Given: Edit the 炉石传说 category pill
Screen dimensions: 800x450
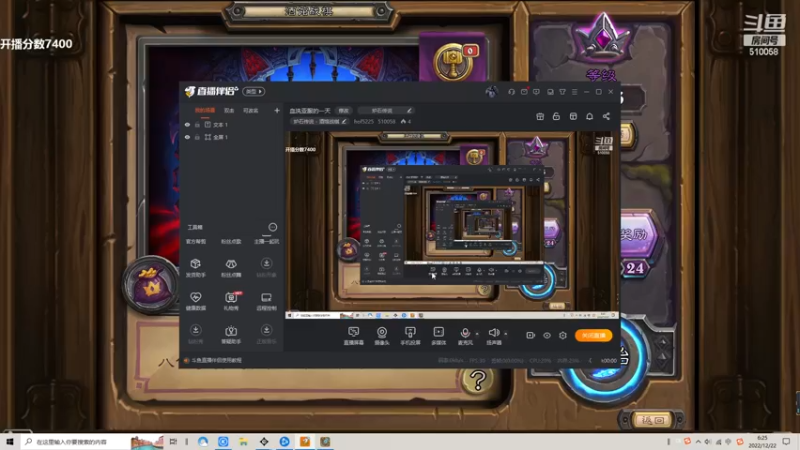Looking at the screenshot, I should [385, 110].
